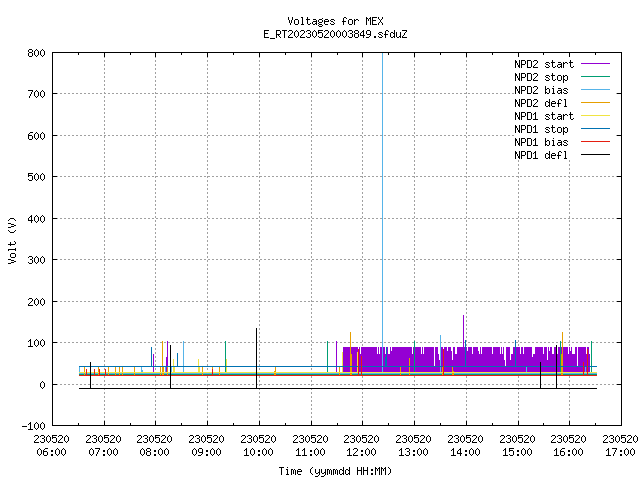Screen dimensions: 640x480
Task: Click the chart title Voltages for MEX
Action: point(335,21)
